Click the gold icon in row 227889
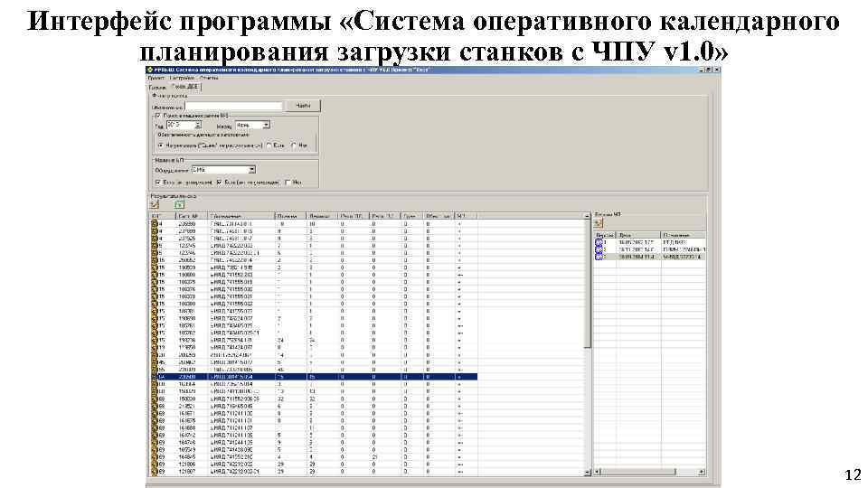The image size is (868, 488). point(155,231)
